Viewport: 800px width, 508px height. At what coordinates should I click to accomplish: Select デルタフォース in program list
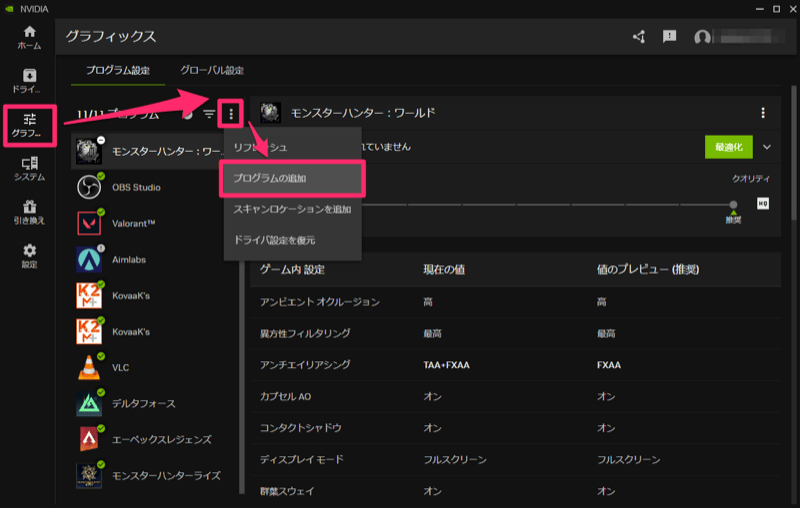coord(155,403)
